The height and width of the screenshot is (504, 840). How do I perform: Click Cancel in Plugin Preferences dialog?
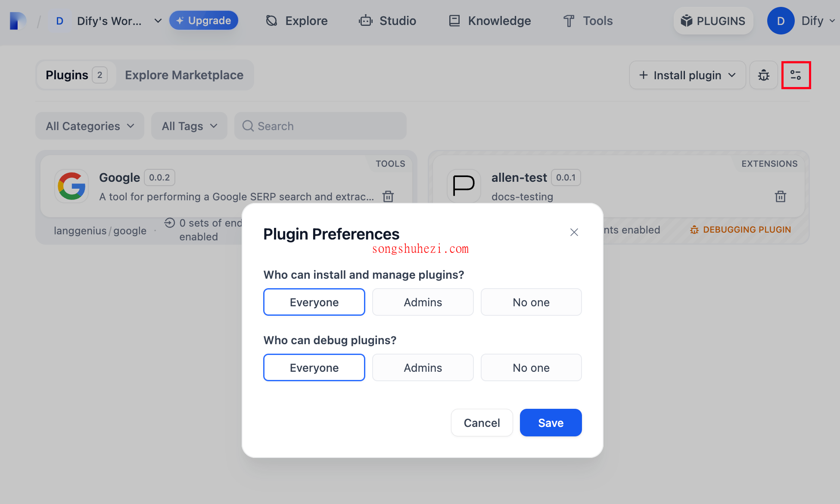482,423
